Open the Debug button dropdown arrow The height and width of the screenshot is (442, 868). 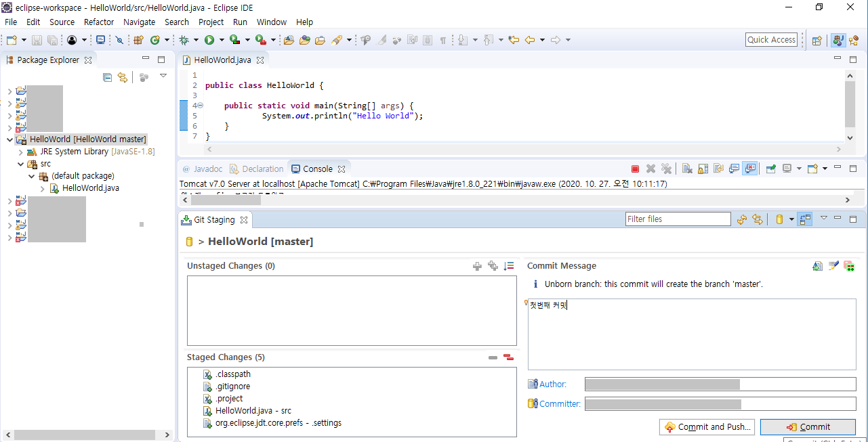pyautogui.click(x=196, y=40)
